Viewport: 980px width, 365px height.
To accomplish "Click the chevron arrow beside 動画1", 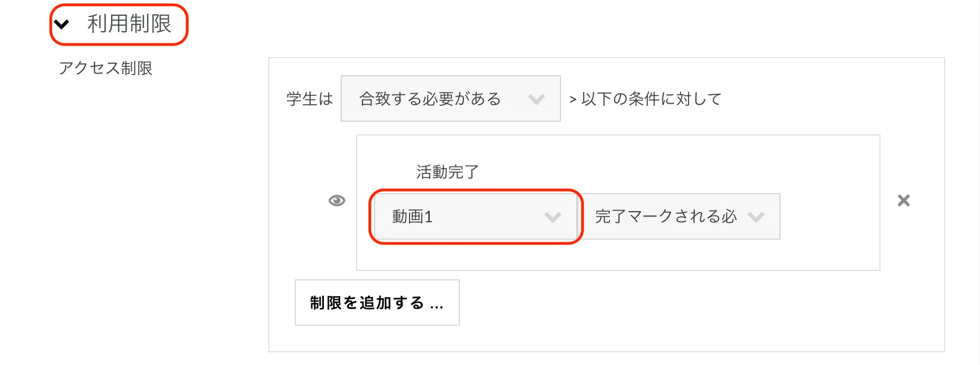I will (552, 217).
